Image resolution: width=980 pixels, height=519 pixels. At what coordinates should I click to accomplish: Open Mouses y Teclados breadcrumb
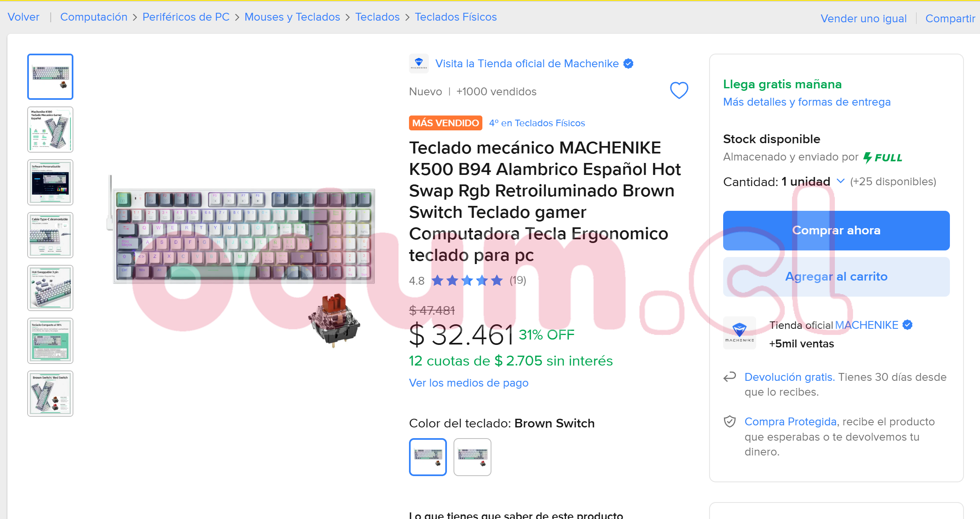(292, 17)
